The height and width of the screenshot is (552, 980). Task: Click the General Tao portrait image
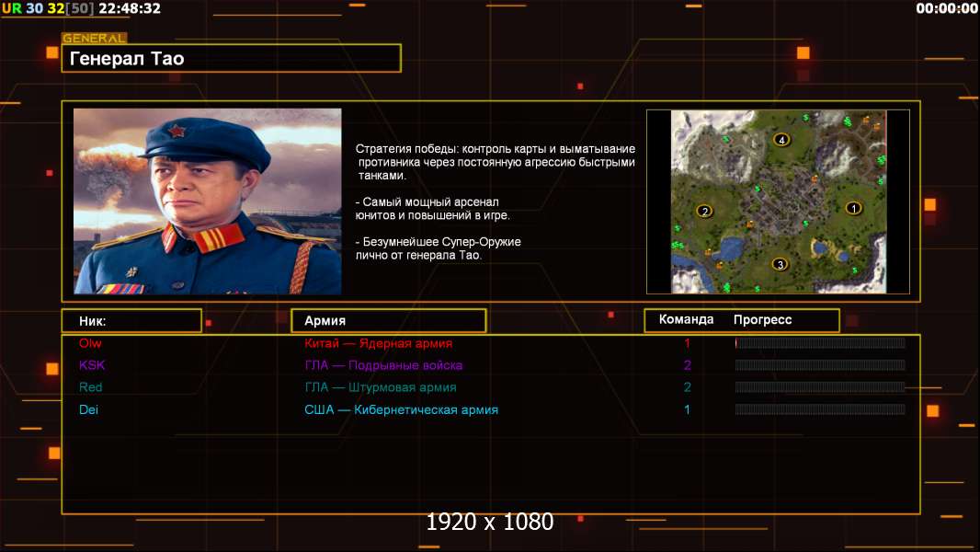pos(208,201)
